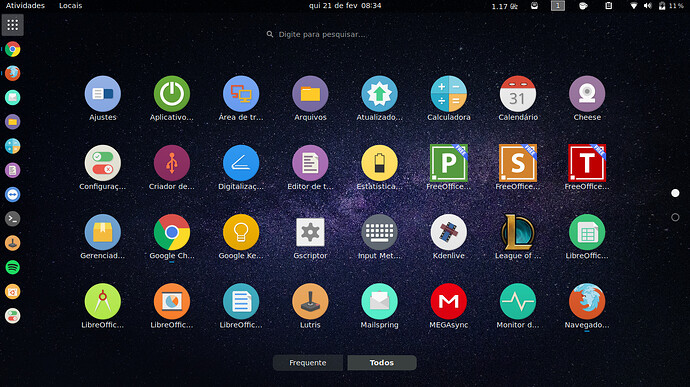This screenshot has height=387, width=690.
Task: Launch the Gerenciador package app
Action: coord(103,232)
